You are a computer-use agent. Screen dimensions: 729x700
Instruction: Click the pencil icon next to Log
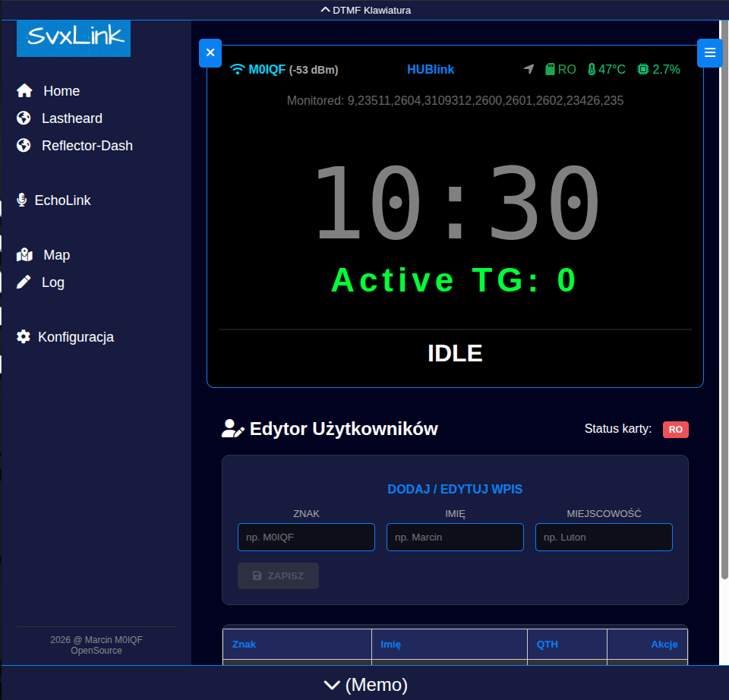(24, 282)
